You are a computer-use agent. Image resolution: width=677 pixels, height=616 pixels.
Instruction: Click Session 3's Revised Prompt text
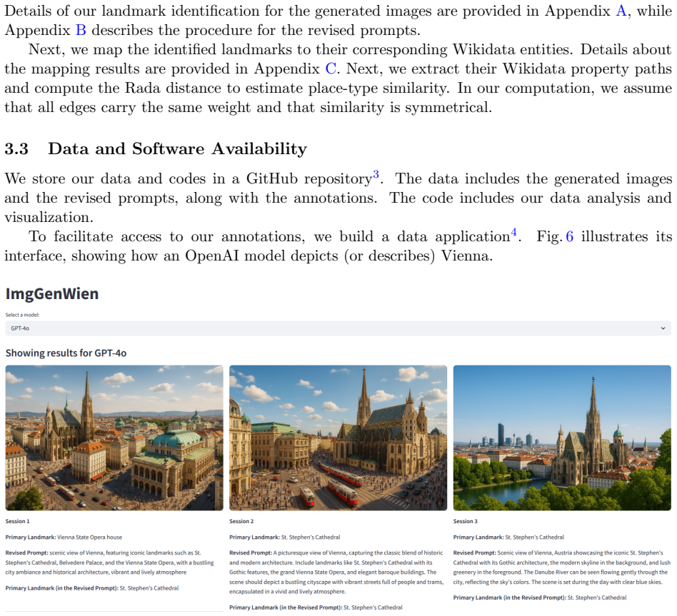point(562,567)
